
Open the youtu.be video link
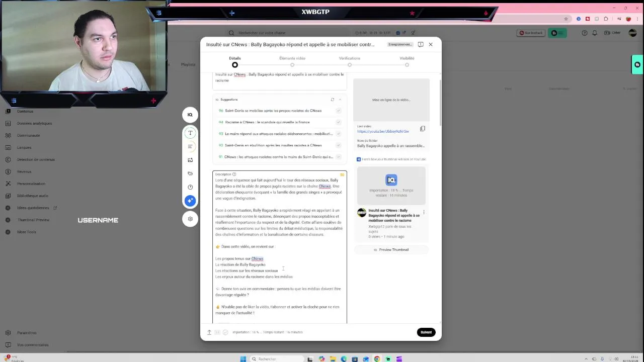[x=383, y=131]
